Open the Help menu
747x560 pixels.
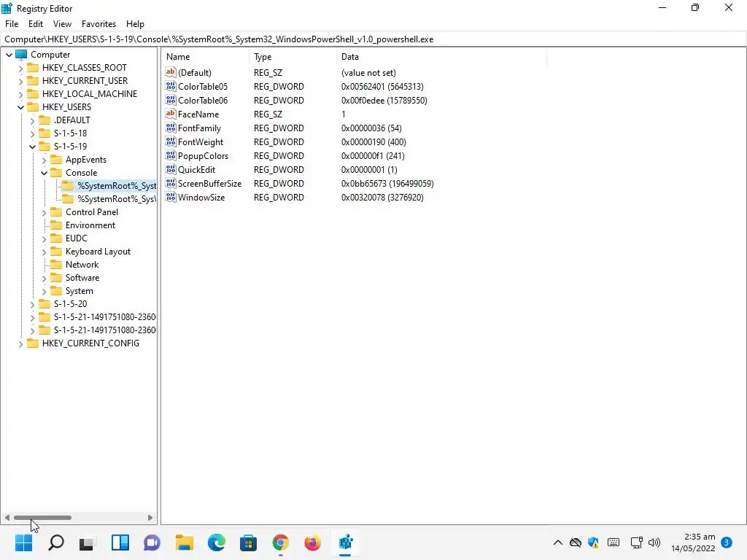click(135, 24)
